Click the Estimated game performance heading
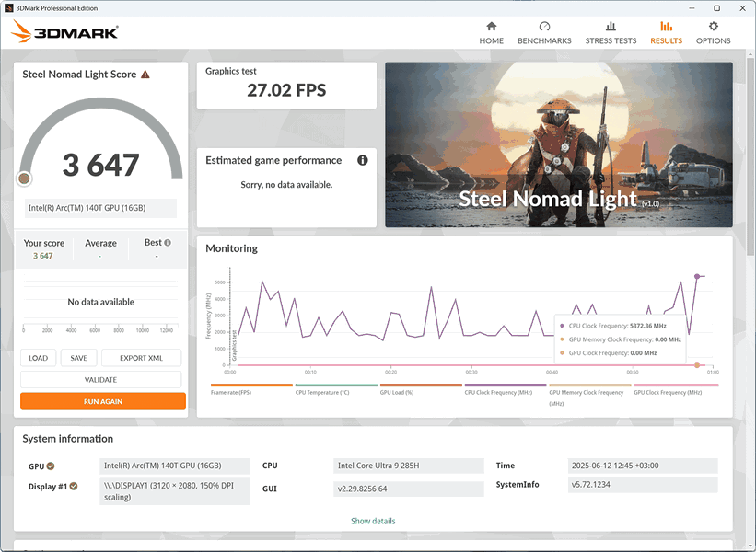 click(x=273, y=160)
